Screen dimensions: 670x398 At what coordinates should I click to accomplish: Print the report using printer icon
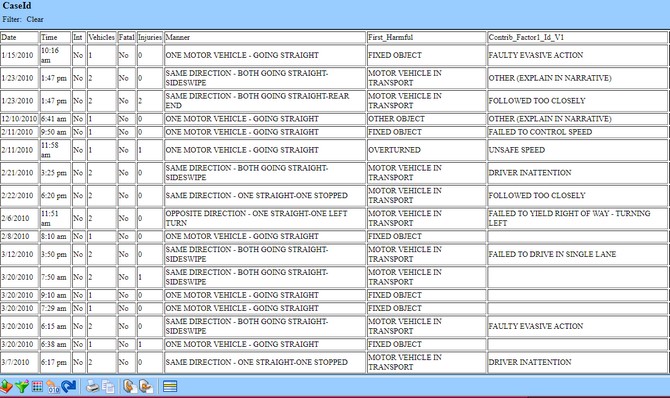click(92, 386)
